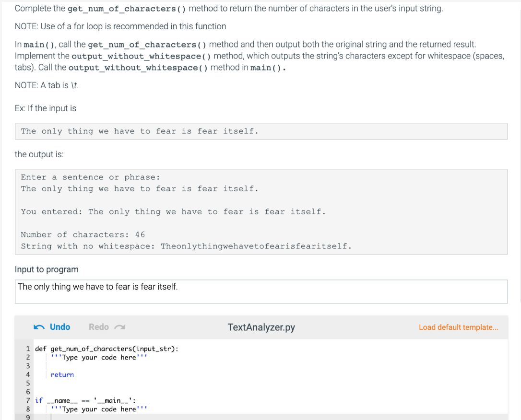
Task: Click the NOTE about for loop recommendation
Action: coord(120,26)
